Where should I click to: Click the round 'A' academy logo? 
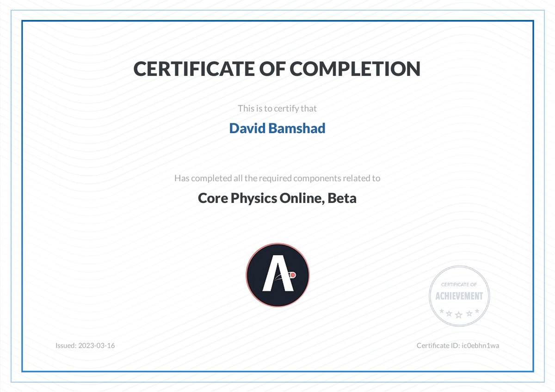[277, 276]
